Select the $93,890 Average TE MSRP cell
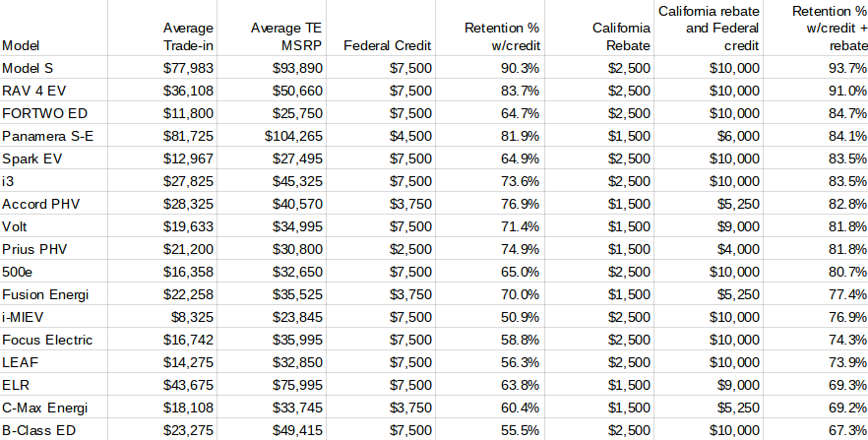The height and width of the screenshot is (440, 868). pyautogui.click(x=272, y=68)
